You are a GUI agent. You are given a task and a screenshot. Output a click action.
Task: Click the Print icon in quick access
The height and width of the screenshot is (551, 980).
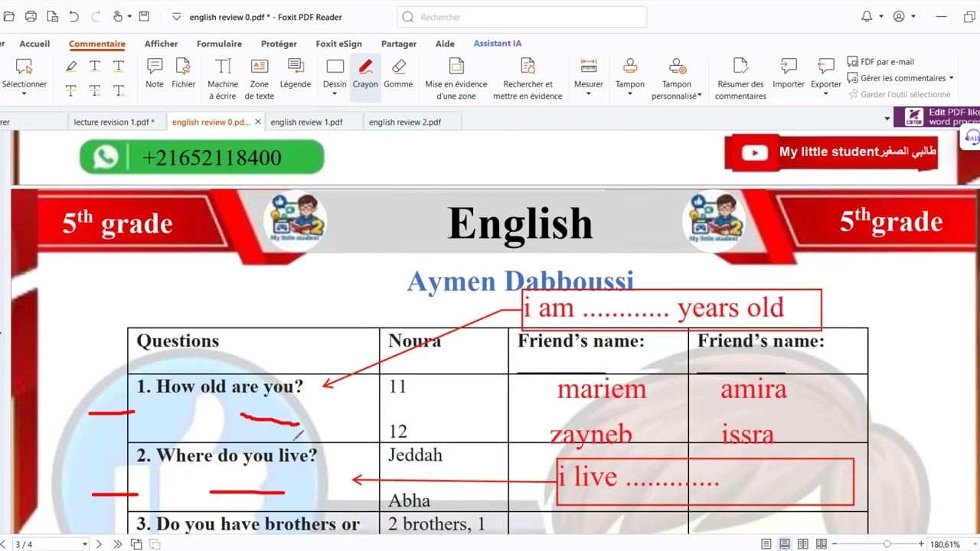(x=31, y=16)
